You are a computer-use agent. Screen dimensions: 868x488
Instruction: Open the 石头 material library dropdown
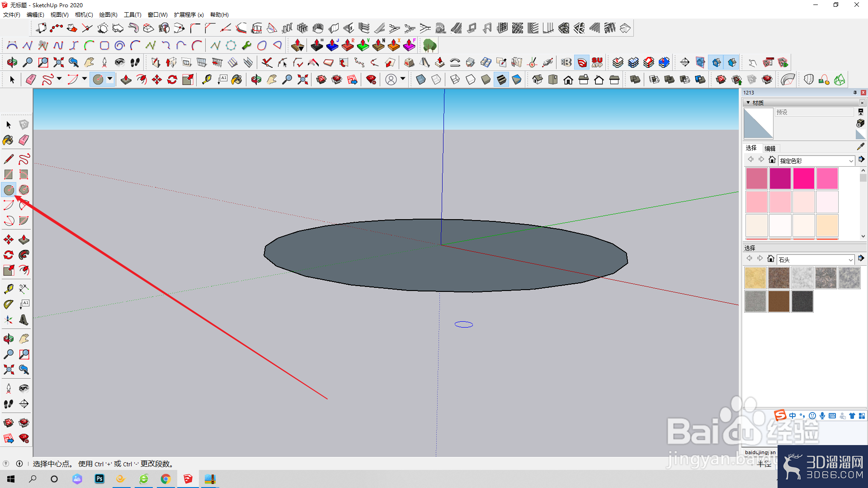click(x=816, y=259)
